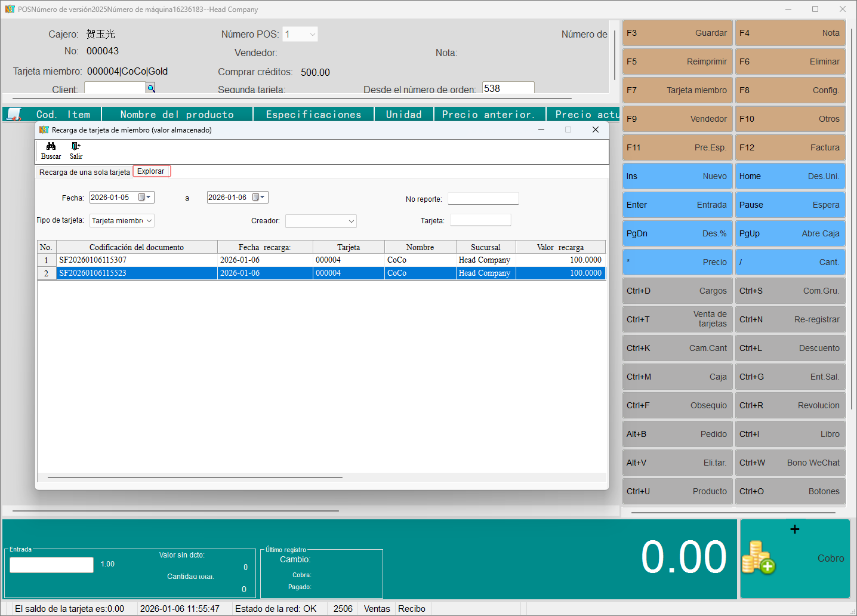Open the Número POS dropdown
This screenshot has width=857, height=616.
[312, 35]
